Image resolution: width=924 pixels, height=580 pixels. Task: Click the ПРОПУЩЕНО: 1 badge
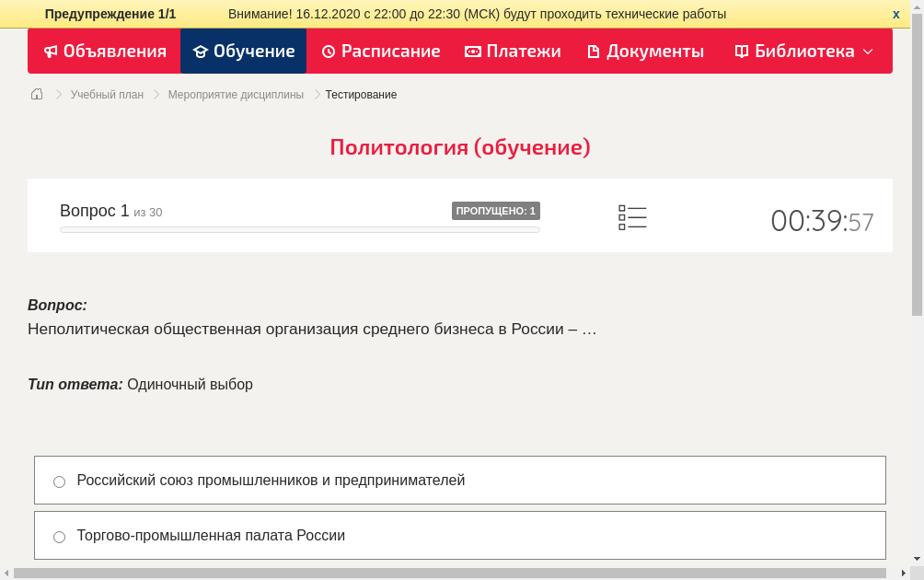pos(496,210)
